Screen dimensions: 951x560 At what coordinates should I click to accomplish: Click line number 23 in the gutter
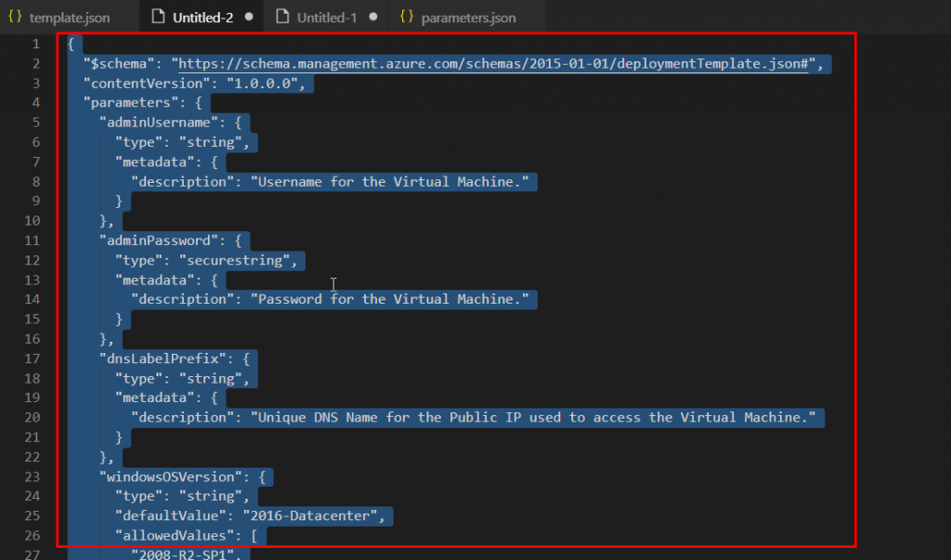point(33,476)
